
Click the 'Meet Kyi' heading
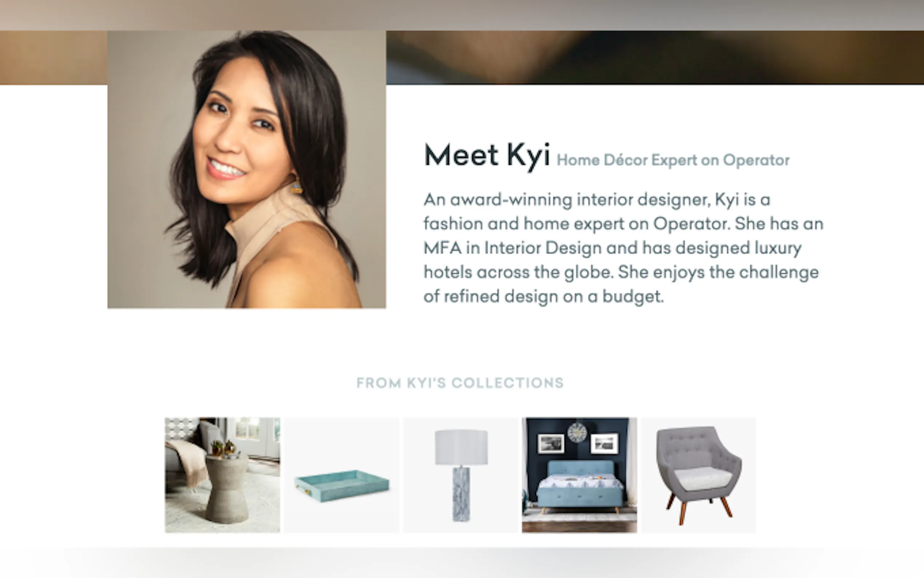(x=487, y=156)
